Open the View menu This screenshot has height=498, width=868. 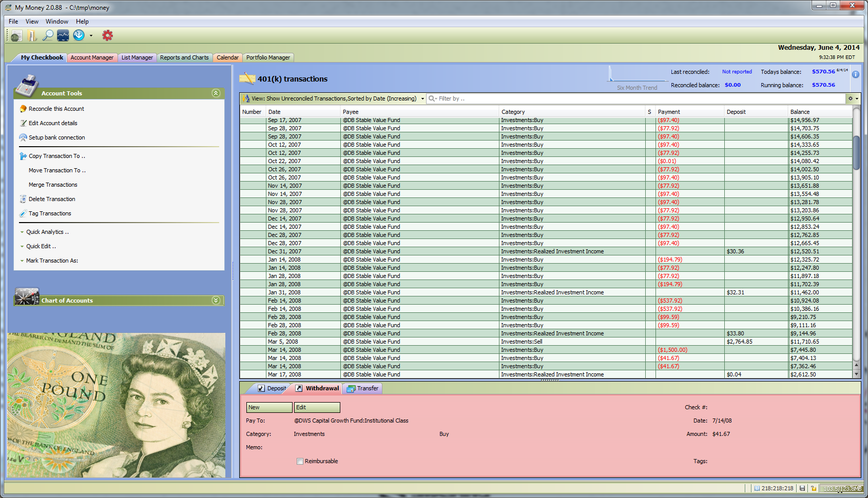(32, 22)
